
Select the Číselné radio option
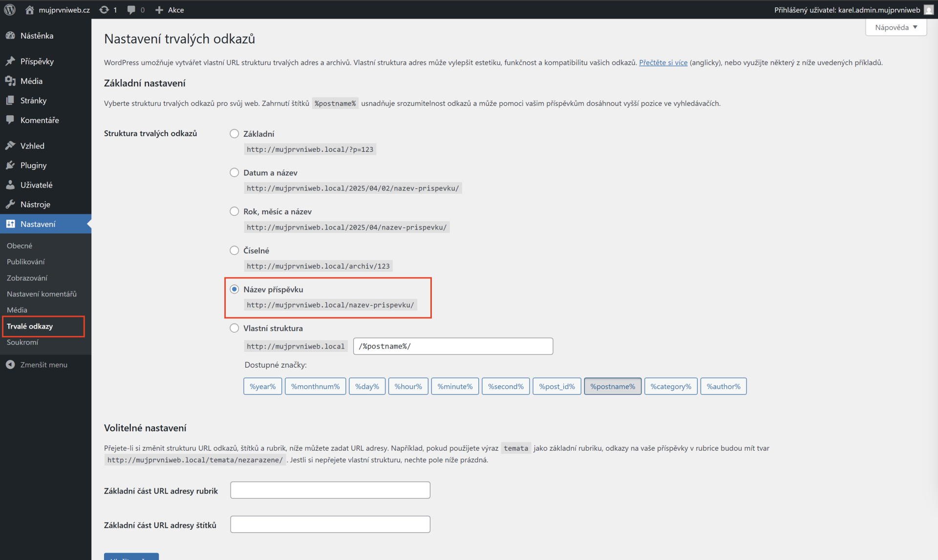pyautogui.click(x=234, y=250)
